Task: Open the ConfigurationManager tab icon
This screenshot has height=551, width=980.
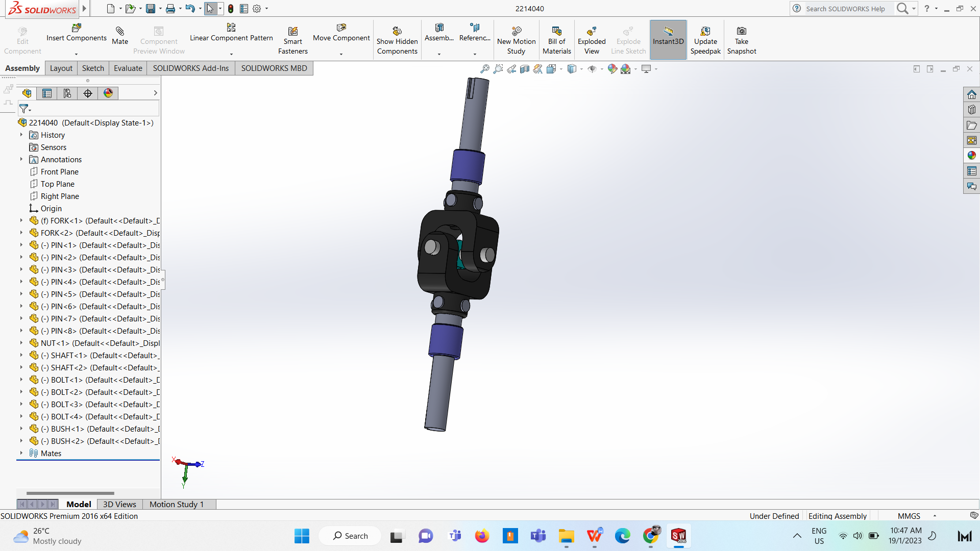Action: [x=67, y=93]
